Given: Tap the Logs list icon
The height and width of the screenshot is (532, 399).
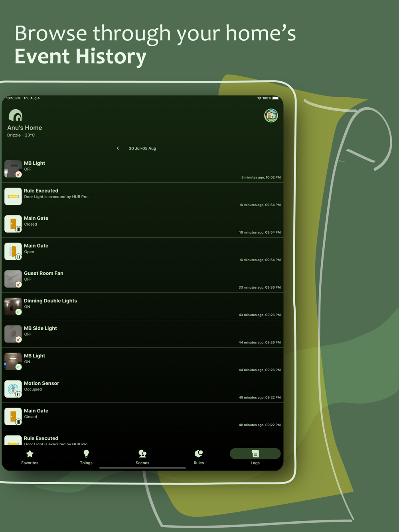Looking at the screenshot, I should coord(255,454).
